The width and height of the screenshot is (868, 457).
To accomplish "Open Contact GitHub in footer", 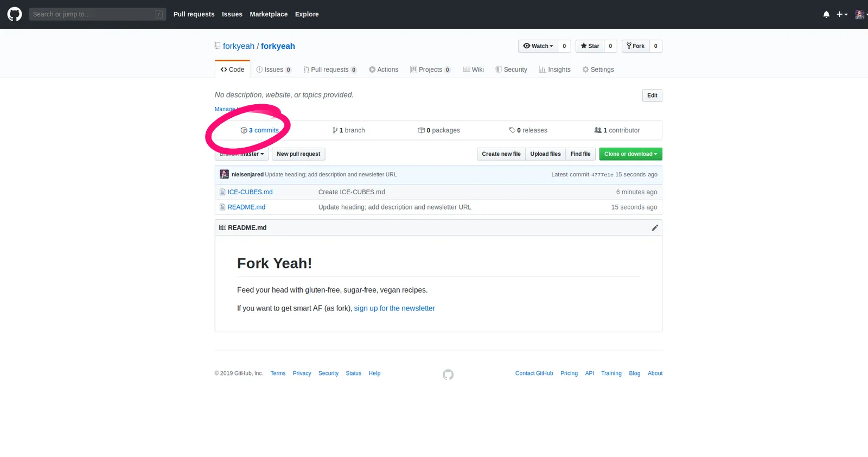I will coord(534,373).
